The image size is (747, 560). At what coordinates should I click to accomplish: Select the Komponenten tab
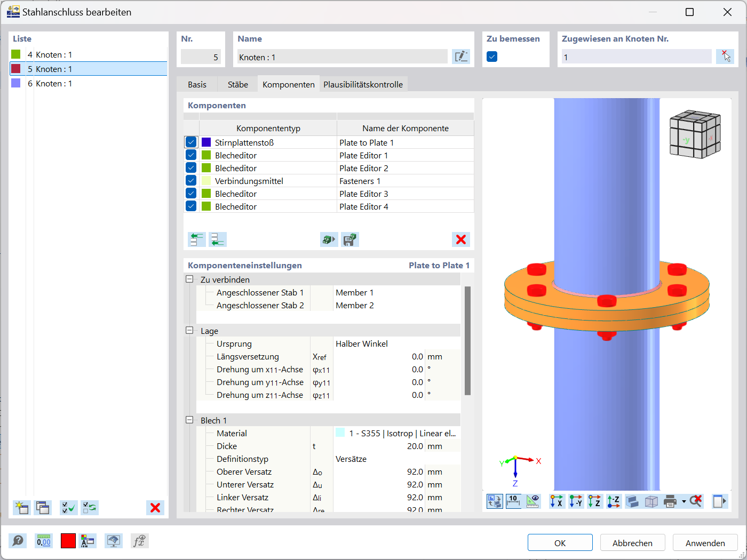pyautogui.click(x=289, y=84)
